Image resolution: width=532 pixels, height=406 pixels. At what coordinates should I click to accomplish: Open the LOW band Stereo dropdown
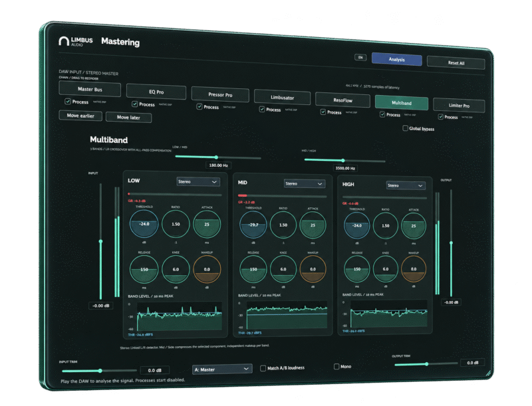click(198, 181)
